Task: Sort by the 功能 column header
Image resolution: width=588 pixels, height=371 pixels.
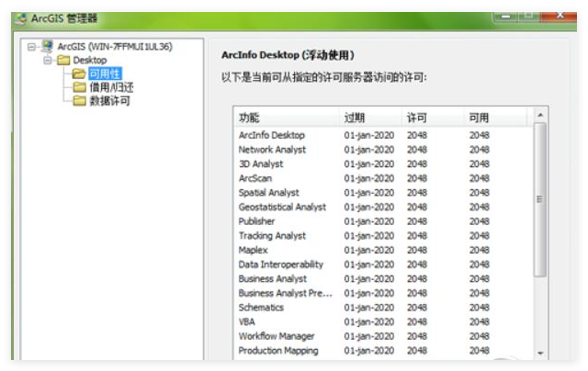Action: click(286, 118)
